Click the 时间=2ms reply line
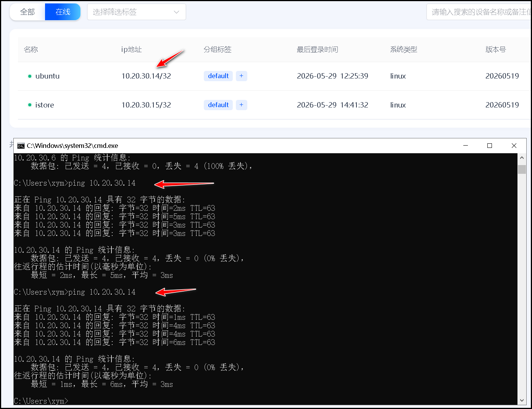532x409 pixels. 114,208
